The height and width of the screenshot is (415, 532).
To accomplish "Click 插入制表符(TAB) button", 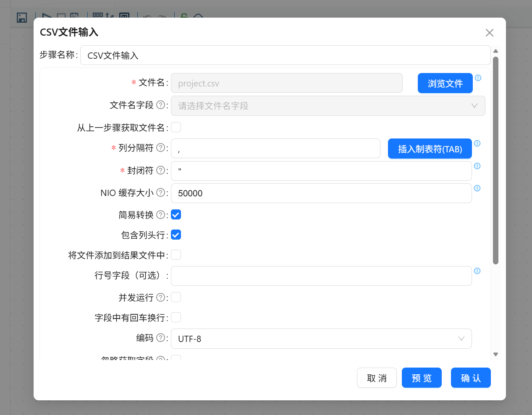I will [x=430, y=149].
